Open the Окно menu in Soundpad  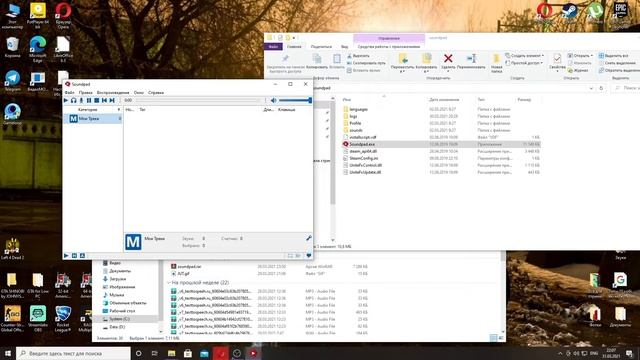tap(139, 93)
